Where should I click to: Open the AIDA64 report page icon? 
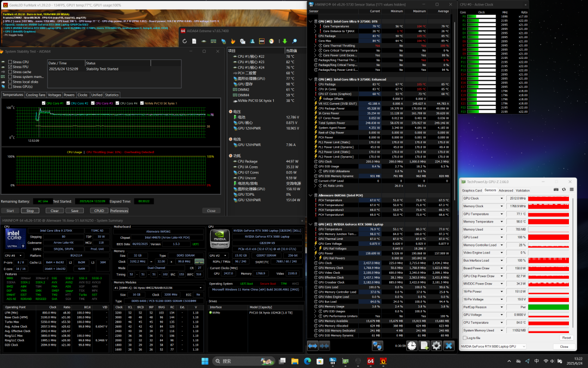[x=194, y=41]
